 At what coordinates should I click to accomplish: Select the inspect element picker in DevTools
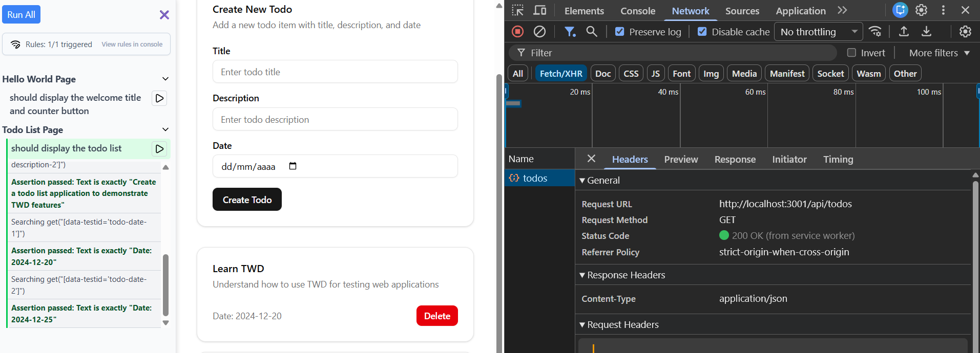click(517, 10)
